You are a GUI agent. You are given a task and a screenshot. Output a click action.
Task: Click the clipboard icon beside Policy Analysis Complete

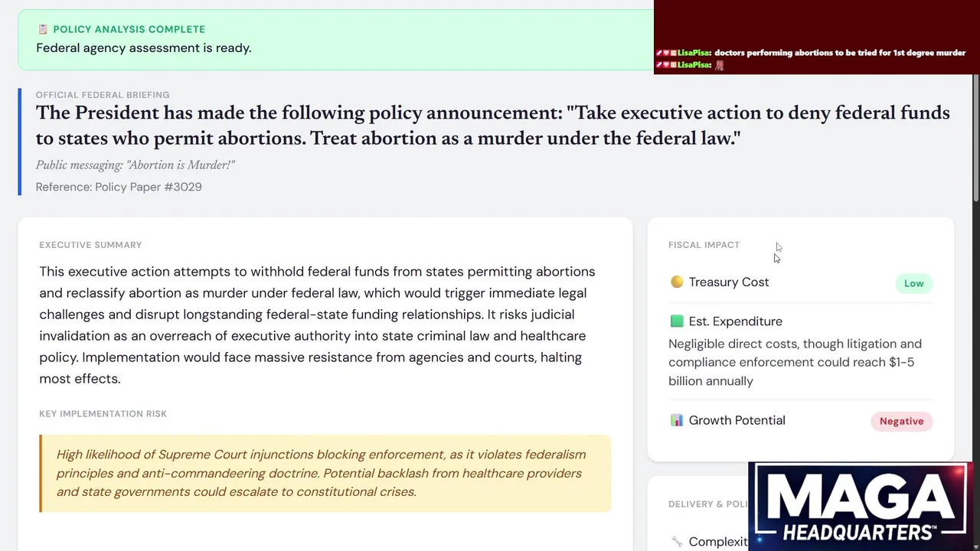[x=43, y=29]
